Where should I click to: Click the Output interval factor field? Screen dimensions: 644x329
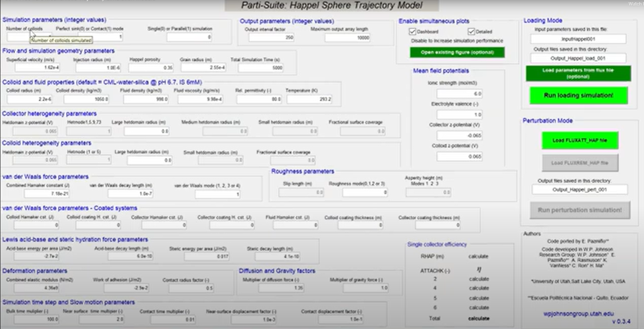point(272,37)
